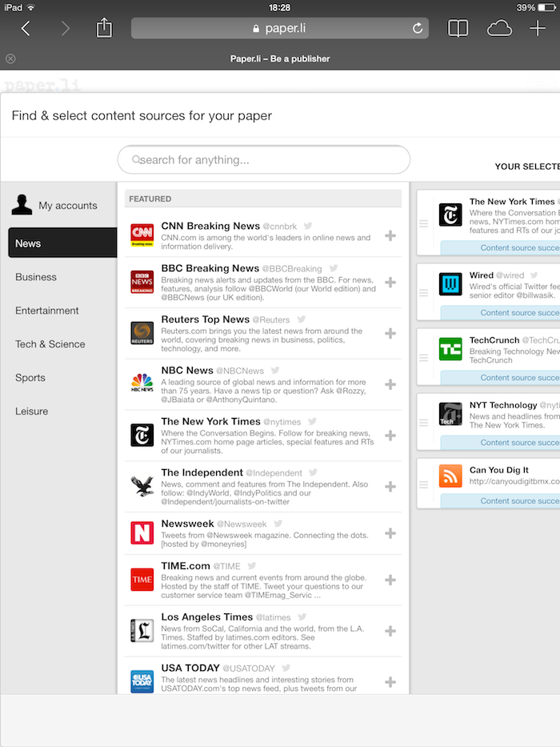
Task: Grab drag handle of selected TechCrunch source
Action: click(423, 358)
